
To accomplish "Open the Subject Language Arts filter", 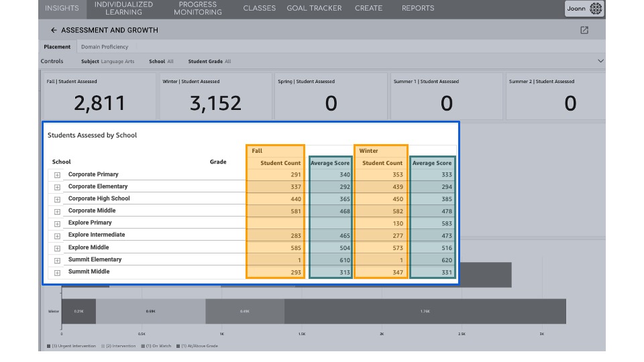I will pyautogui.click(x=107, y=61).
